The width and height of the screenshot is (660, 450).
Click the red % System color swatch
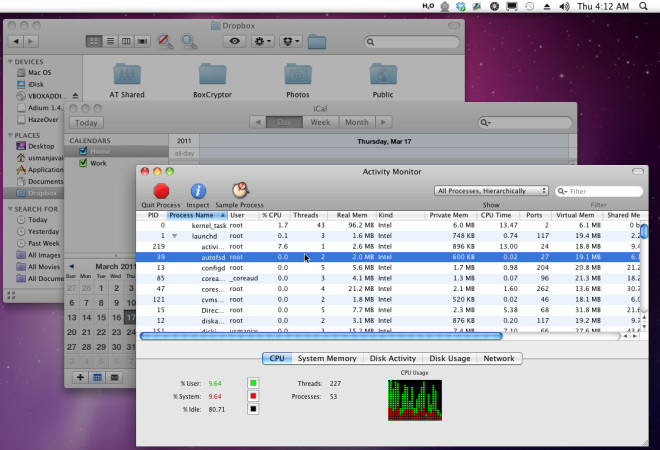(x=253, y=396)
